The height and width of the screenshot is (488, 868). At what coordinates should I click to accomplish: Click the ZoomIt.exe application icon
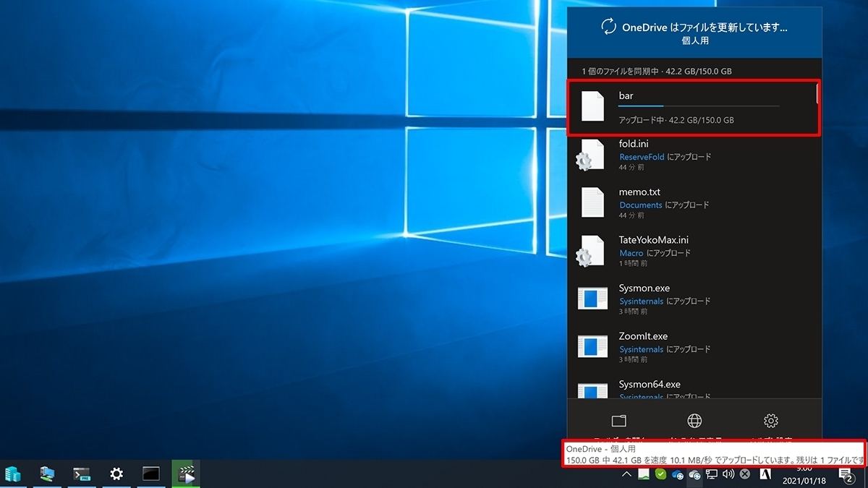tap(592, 346)
